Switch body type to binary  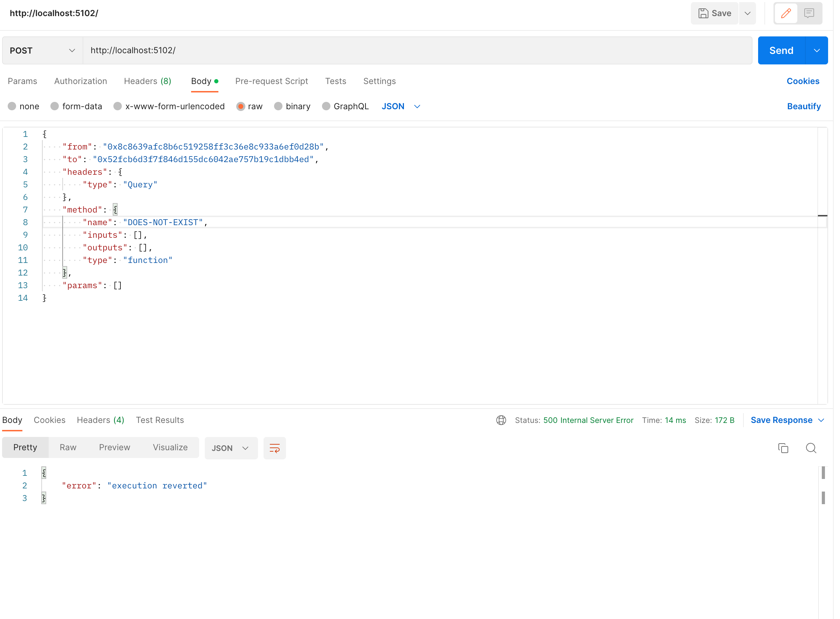click(293, 106)
